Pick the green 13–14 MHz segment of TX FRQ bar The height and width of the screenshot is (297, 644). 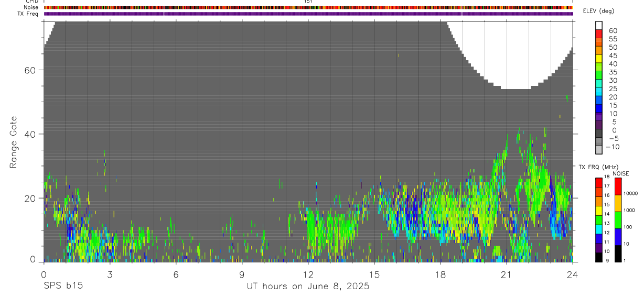(x=598, y=220)
